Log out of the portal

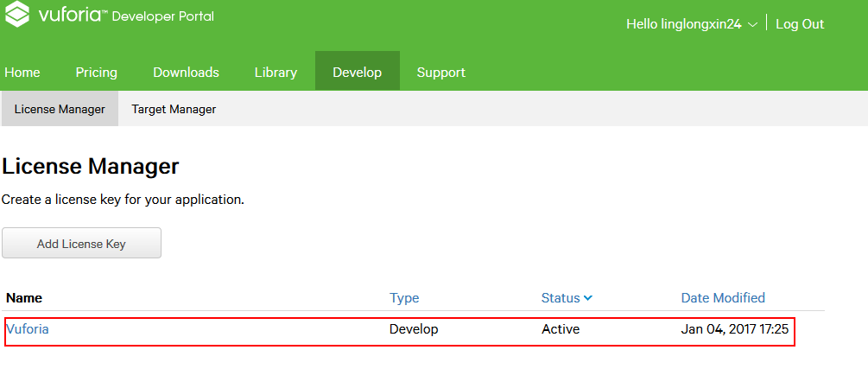800,24
